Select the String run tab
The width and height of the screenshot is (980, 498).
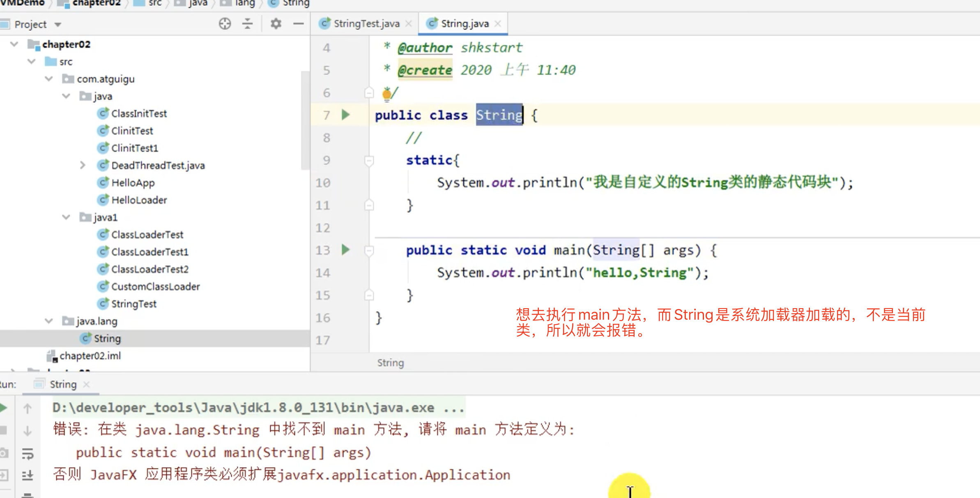click(63, 384)
